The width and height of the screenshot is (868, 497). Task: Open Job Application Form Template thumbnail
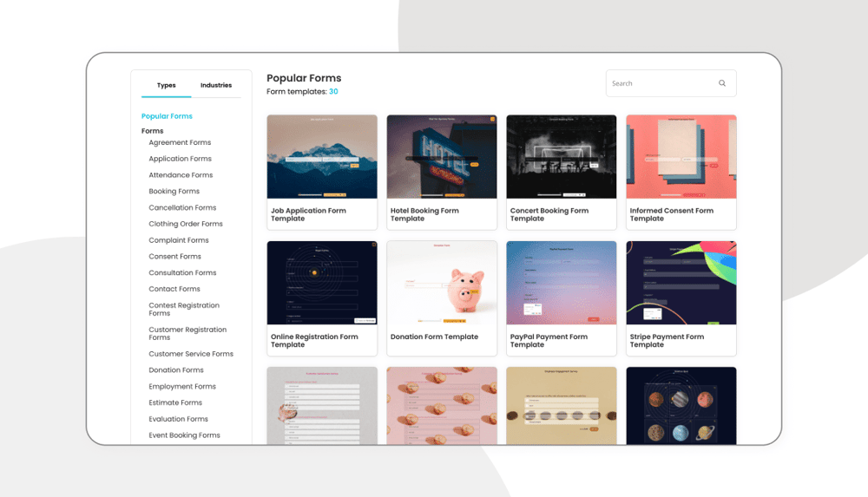[322, 157]
